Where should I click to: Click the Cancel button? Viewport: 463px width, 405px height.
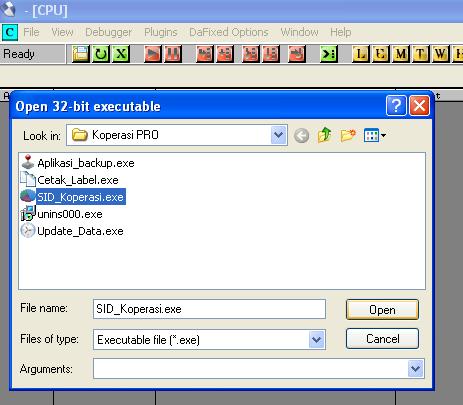pos(382,339)
